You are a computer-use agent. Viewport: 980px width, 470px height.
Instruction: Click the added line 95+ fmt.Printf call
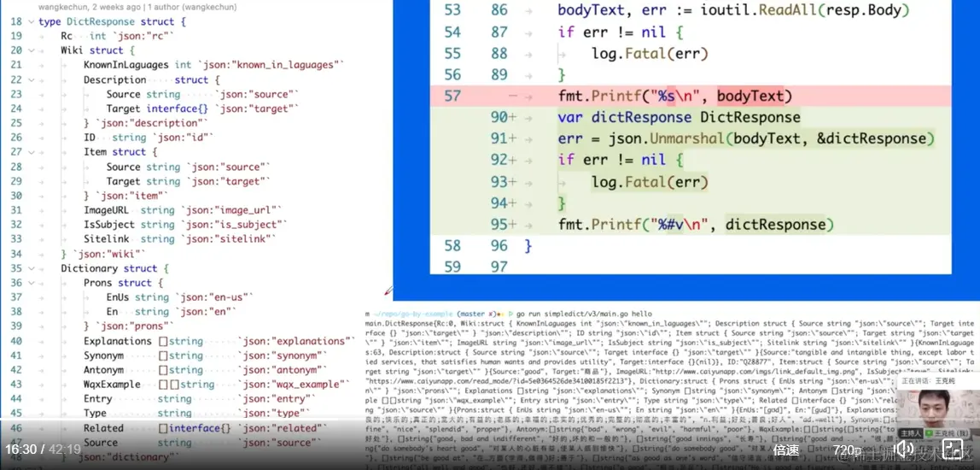(697, 224)
